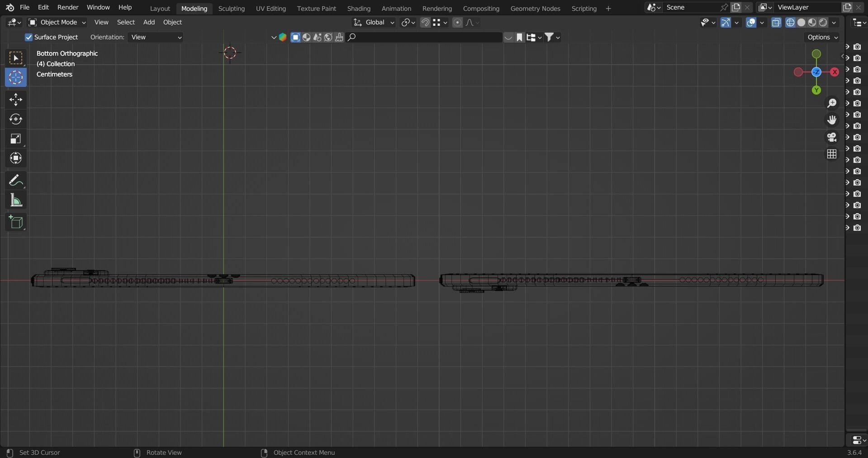Expand the viewport sidebar arrow
868x458 pixels.
(842, 57)
